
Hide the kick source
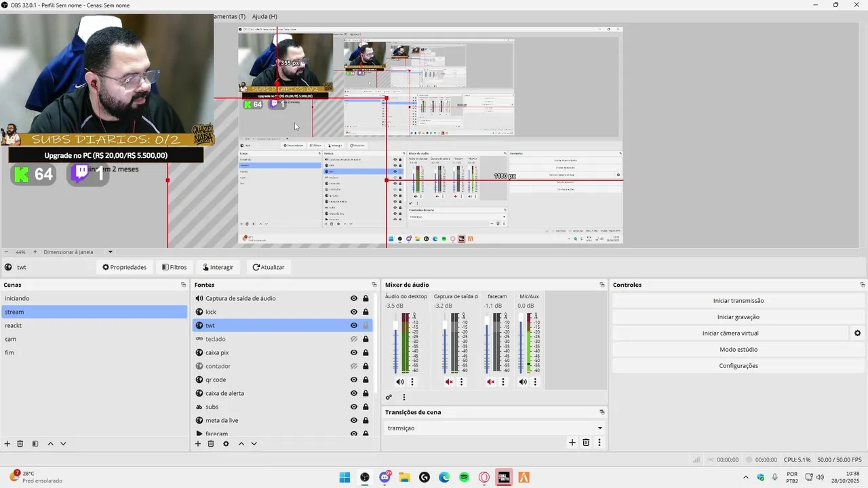click(353, 312)
